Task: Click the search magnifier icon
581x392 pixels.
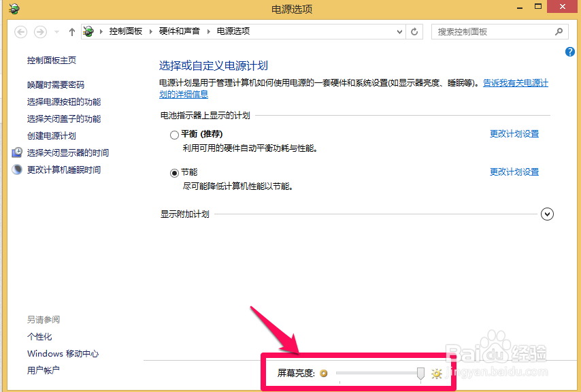Action: point(558,31)
